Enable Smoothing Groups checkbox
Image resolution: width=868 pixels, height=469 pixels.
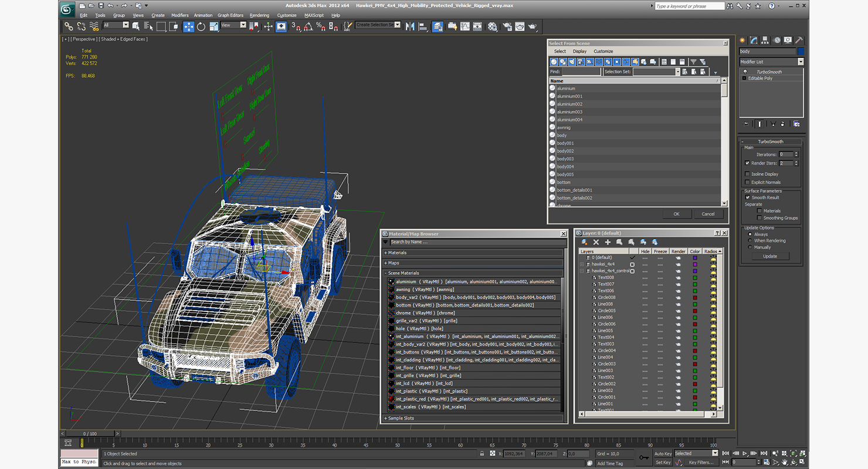tap(759, 218)
